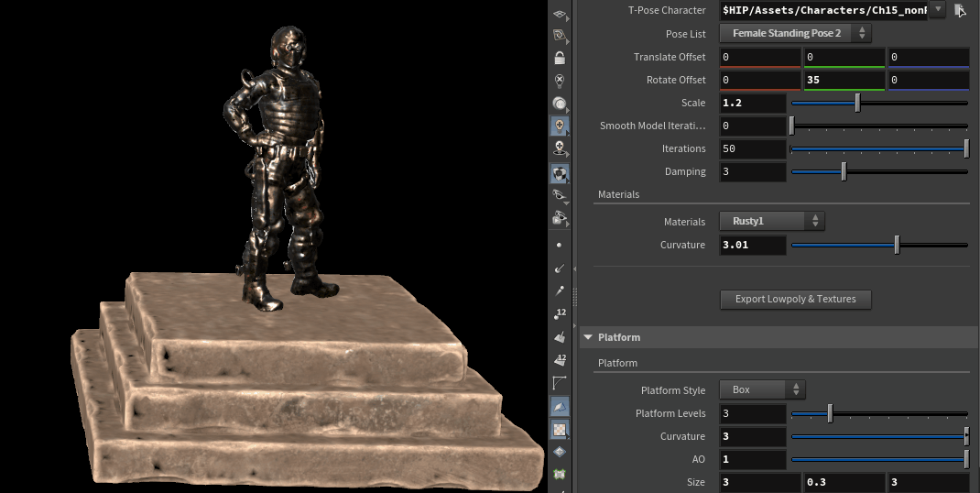Click the display point numbers icon
This screenshot has height=493, width=980.
point(560,313)
